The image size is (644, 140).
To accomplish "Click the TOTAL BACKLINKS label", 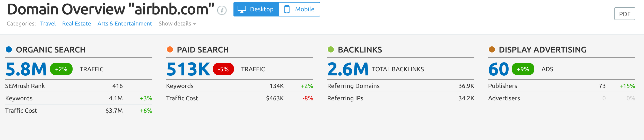I will tap(398, 69).
